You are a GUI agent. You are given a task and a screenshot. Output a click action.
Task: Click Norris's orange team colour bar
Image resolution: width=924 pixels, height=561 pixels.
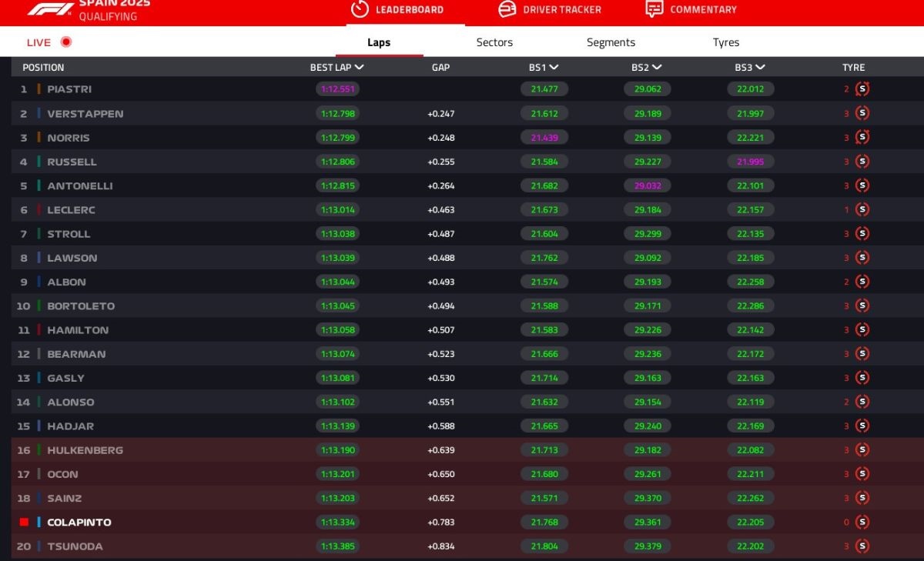(x=38, y=138)
